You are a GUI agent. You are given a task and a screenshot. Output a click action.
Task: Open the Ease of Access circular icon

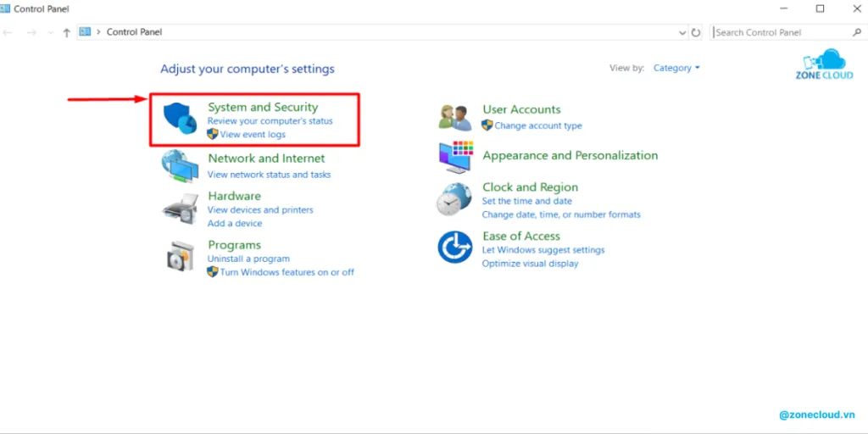click(454, 247)
